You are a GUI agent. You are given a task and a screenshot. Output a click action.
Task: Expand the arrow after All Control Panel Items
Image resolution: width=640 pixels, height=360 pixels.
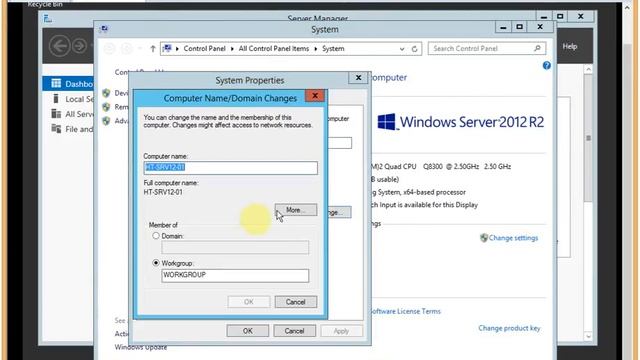pyautogui.click(x=316, y=49)
